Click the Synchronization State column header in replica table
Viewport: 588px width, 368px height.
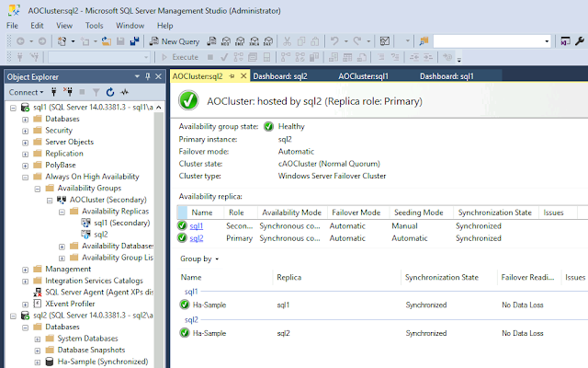(495, 213)
